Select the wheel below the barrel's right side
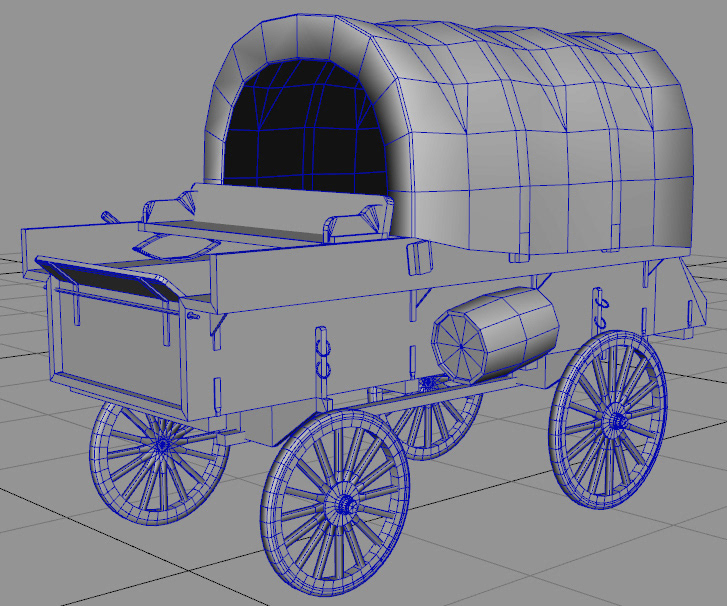Screen dimensions: 727x606 [608, 420]
